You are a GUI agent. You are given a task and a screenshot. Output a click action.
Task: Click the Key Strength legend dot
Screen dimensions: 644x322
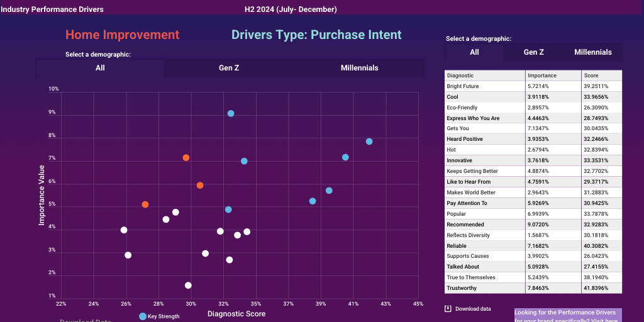point(143,316)
